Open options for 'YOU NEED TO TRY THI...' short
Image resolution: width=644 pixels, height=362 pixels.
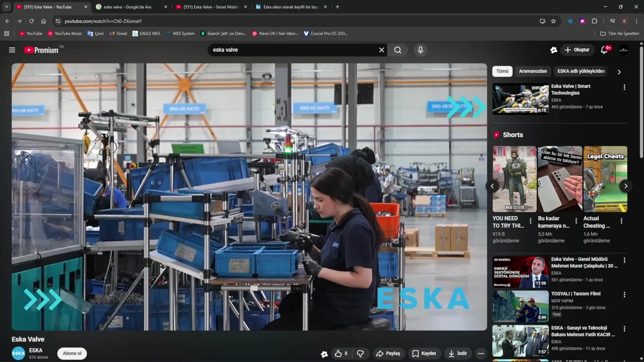point(530,221)
